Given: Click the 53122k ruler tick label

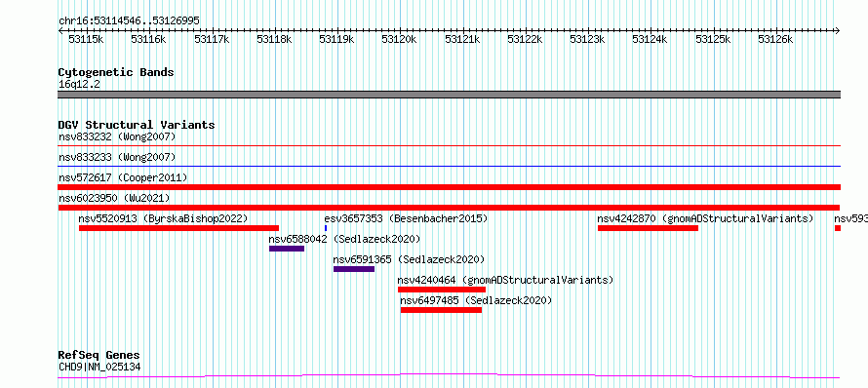Looking at the screenshot, I should (x=525, y=39).
